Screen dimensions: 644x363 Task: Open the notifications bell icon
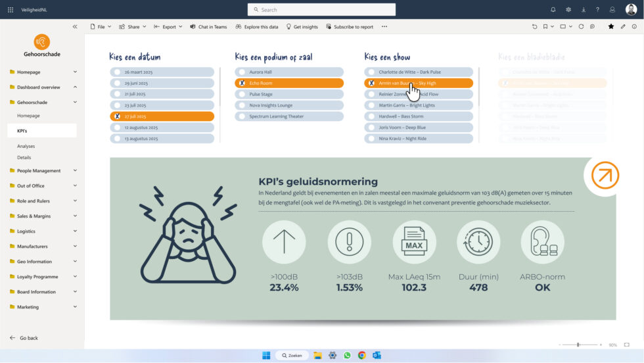553,10
